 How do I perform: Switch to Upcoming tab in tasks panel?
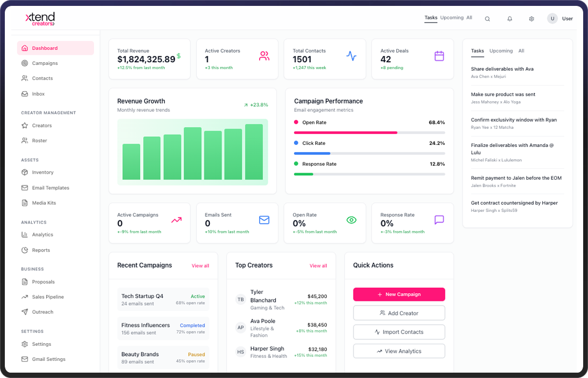click(501, 51)
